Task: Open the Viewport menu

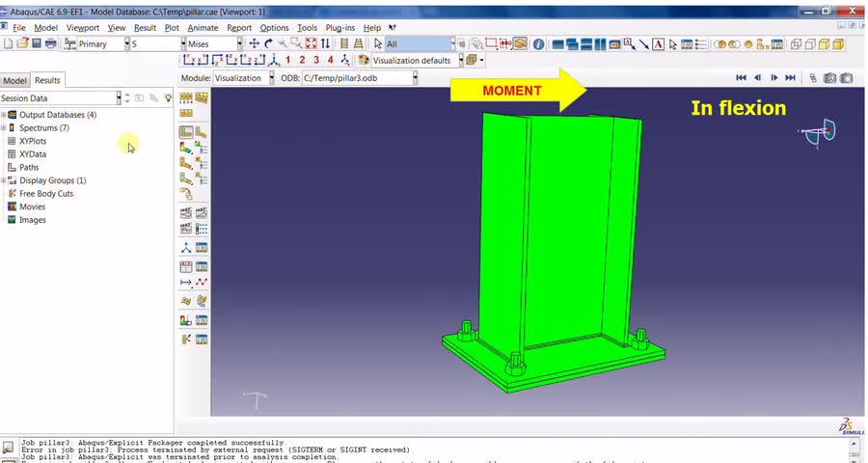Action: click(83, 28)
